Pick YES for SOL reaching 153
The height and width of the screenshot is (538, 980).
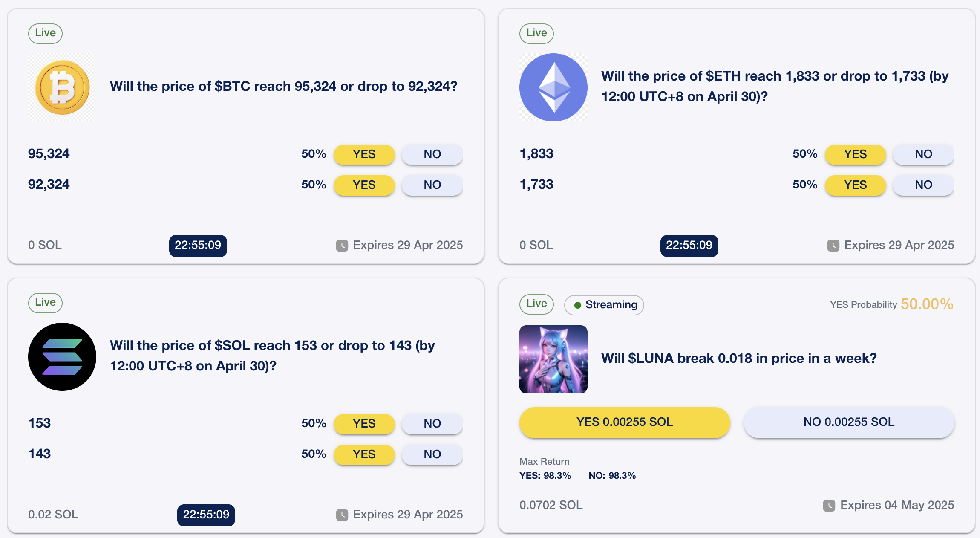click(x=364, y=424)
